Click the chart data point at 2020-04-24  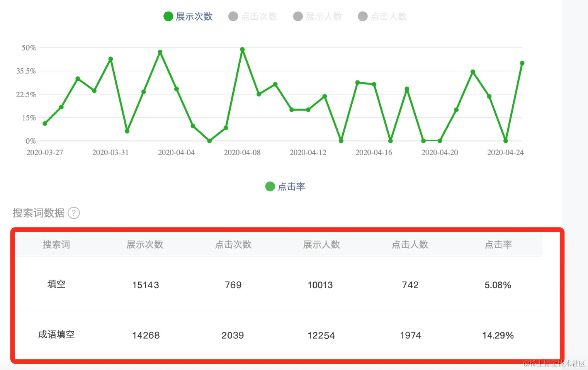coord(506,141)
